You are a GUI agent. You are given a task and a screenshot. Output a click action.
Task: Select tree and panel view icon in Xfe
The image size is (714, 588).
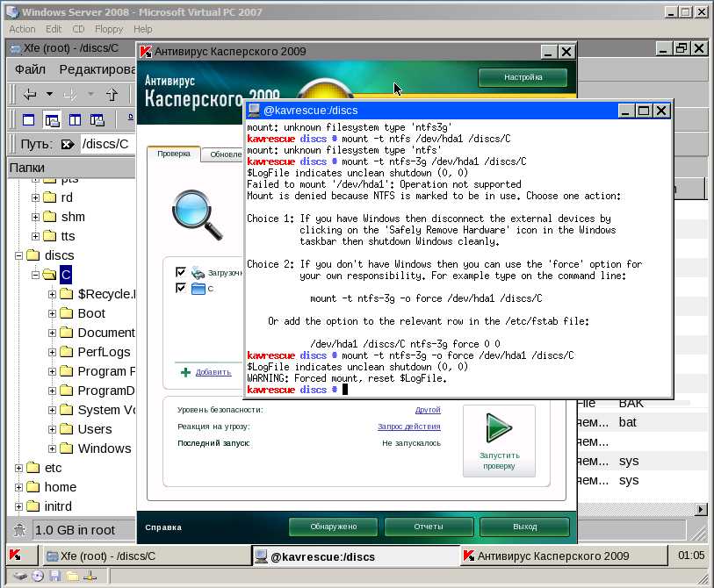pyautogui.click(x=52, y=120)
